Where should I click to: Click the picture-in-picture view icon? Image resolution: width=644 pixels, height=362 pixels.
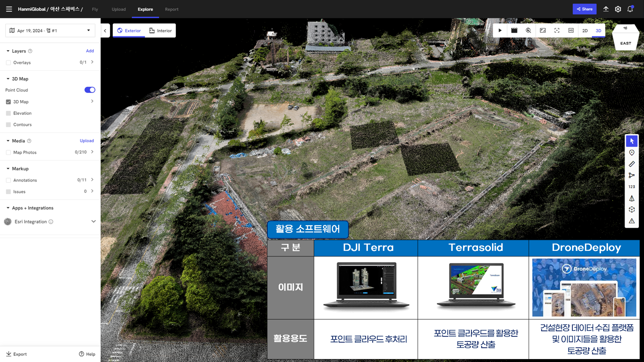[x=543, y=31]
